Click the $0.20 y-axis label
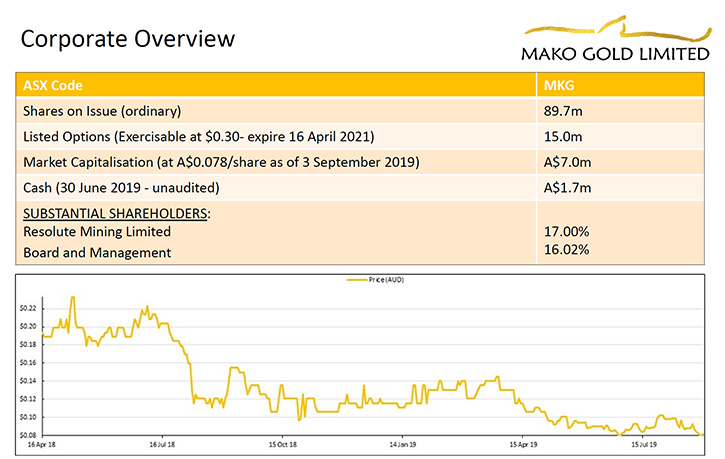 tap(28, 326)
